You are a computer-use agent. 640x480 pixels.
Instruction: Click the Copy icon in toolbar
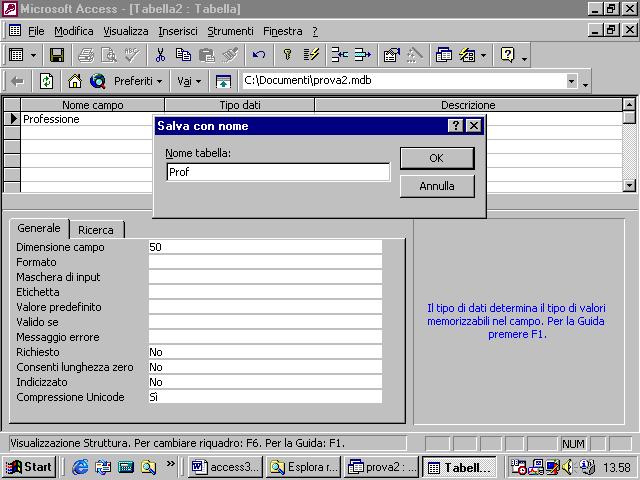pos(183,55)
